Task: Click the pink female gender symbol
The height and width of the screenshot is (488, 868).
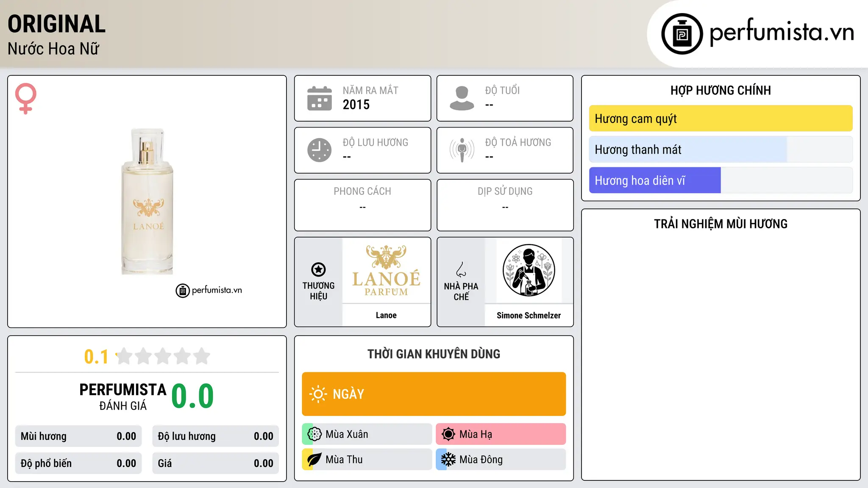Action: [x=25, y=98]
